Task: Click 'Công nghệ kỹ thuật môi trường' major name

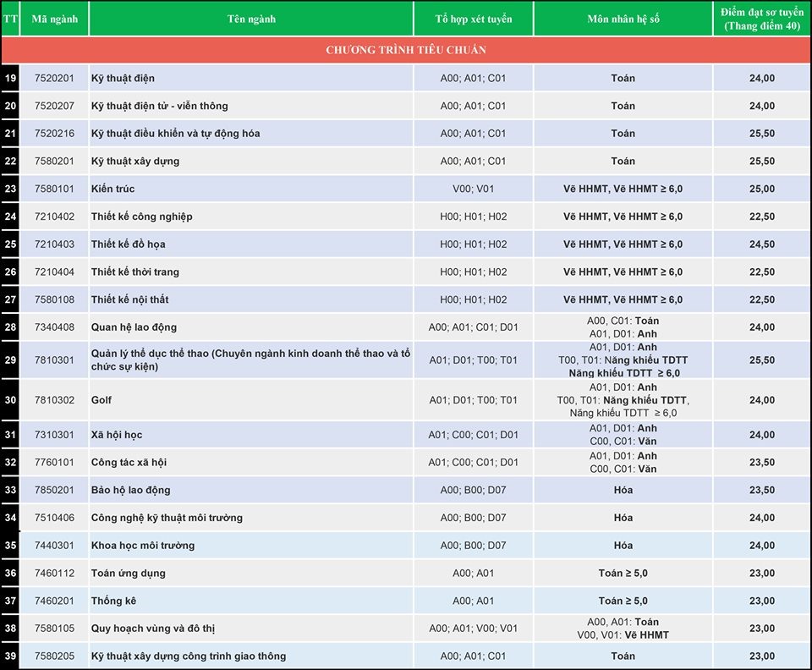Action: (167, 518)
